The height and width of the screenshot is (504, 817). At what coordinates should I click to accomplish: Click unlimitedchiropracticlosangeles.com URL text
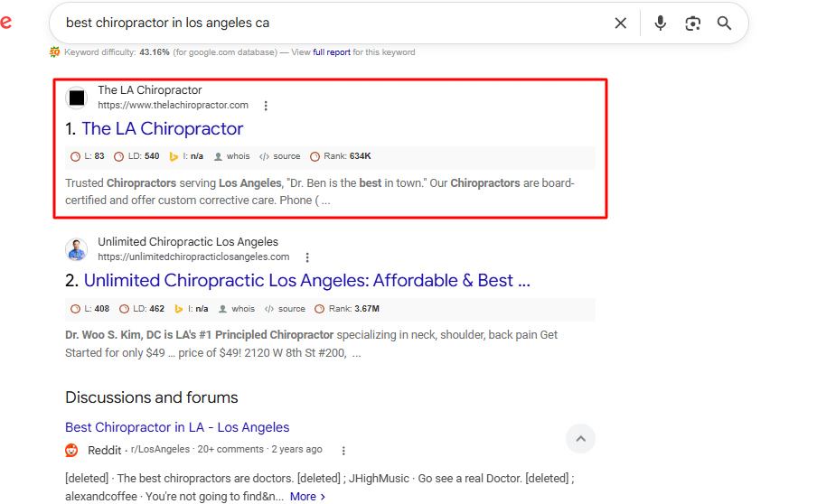click(x=193, y=257)
